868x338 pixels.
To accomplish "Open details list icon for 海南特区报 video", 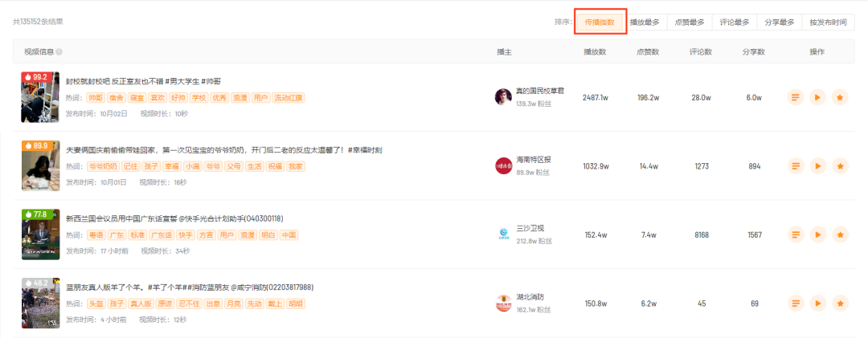I will (x=796, y=166).
